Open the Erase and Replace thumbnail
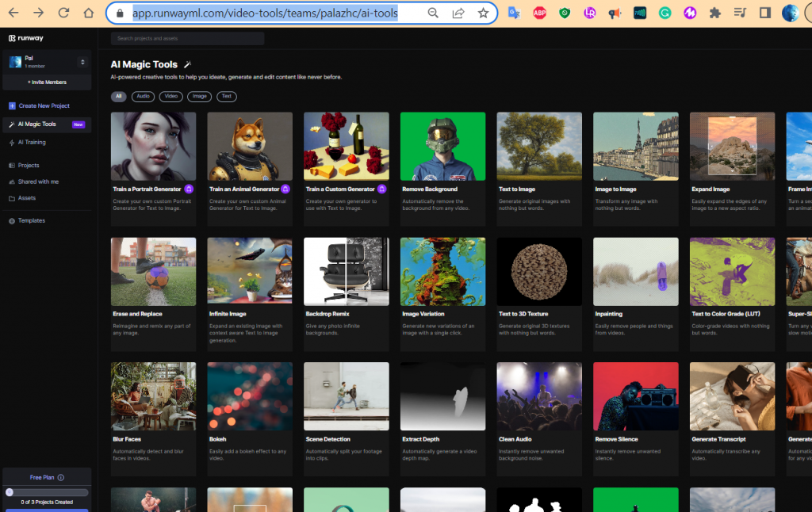The height and width of the screenshot is (512, 812). (x=153, y=272)
